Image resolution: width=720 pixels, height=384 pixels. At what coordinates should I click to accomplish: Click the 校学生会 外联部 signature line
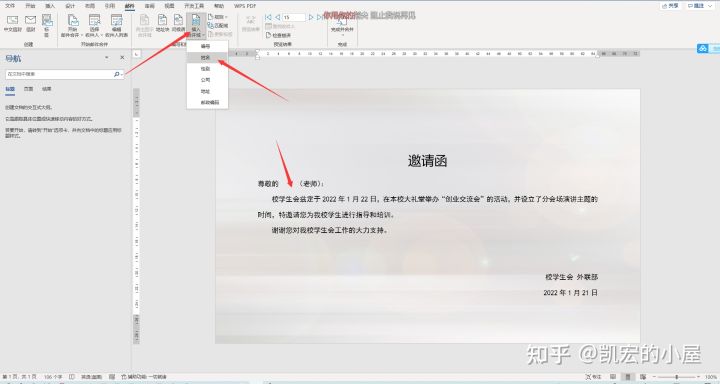572,277
